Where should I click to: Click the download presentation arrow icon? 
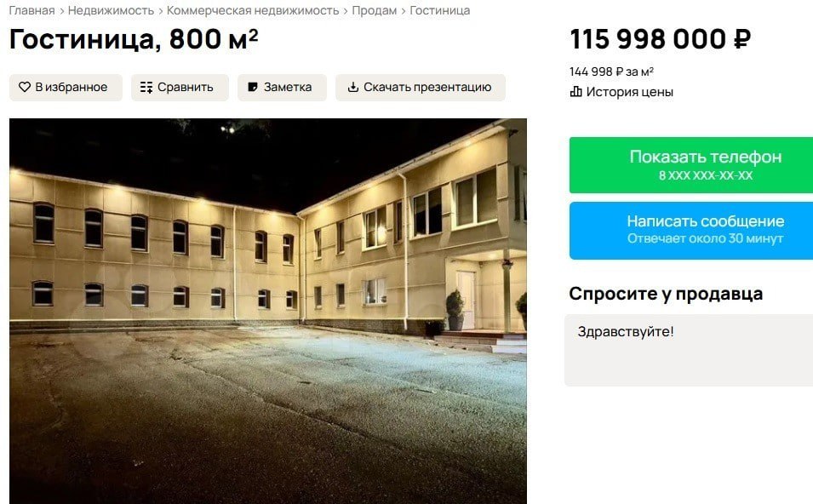point(352,87)
